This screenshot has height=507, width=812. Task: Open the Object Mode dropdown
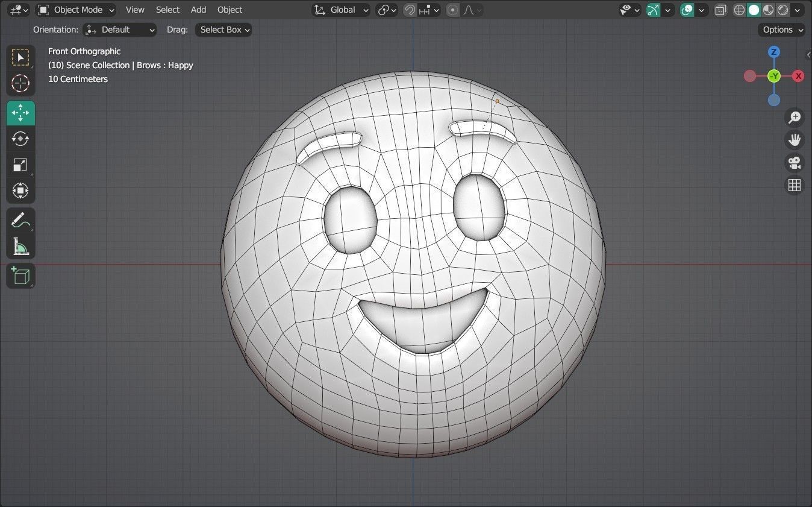(x=75, y=10)
